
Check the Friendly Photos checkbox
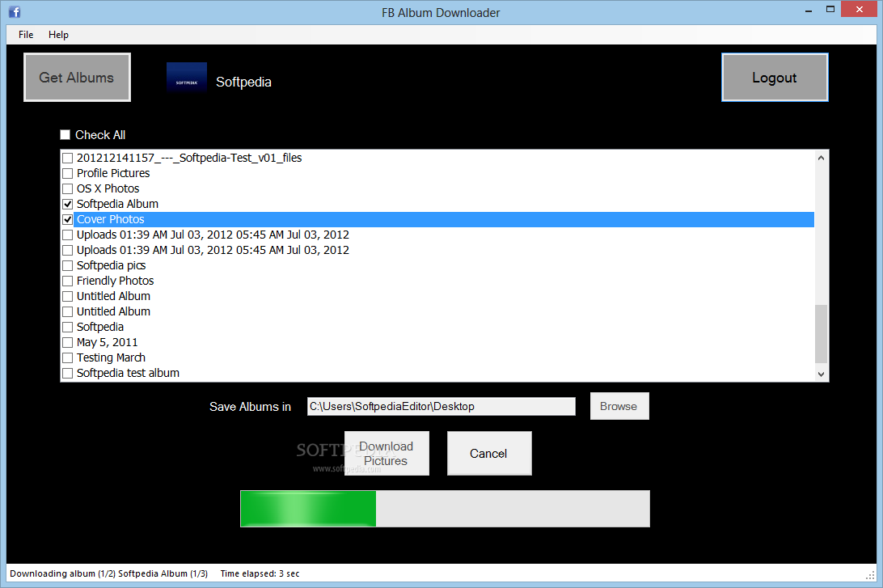tap(68, 281)
